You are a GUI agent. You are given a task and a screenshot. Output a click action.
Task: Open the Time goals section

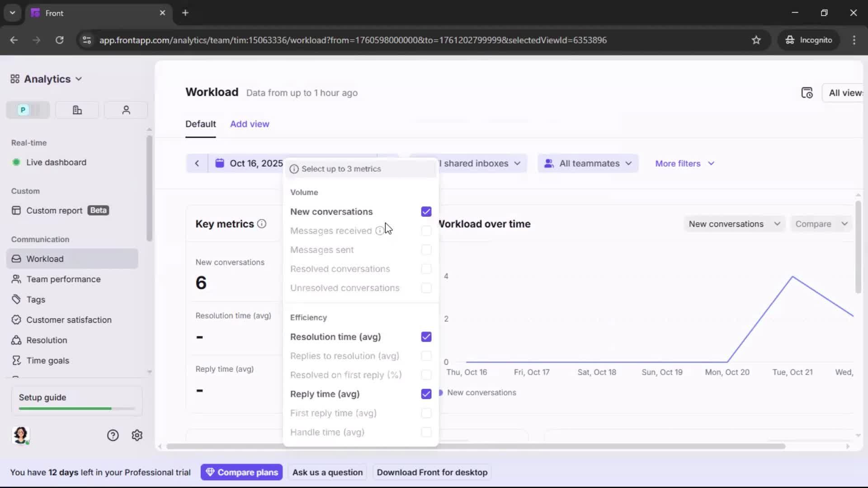(47, 360)
